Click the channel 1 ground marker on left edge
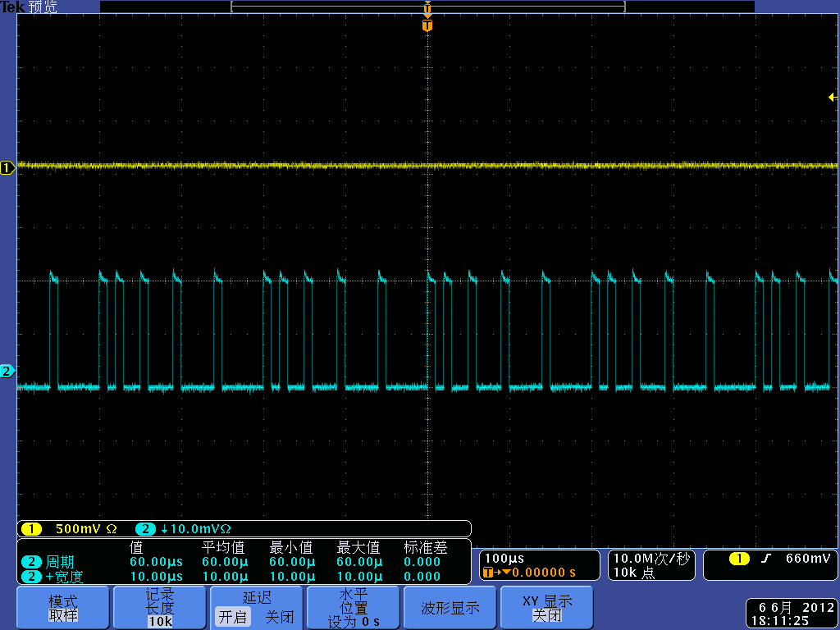 tap(7, 168)
